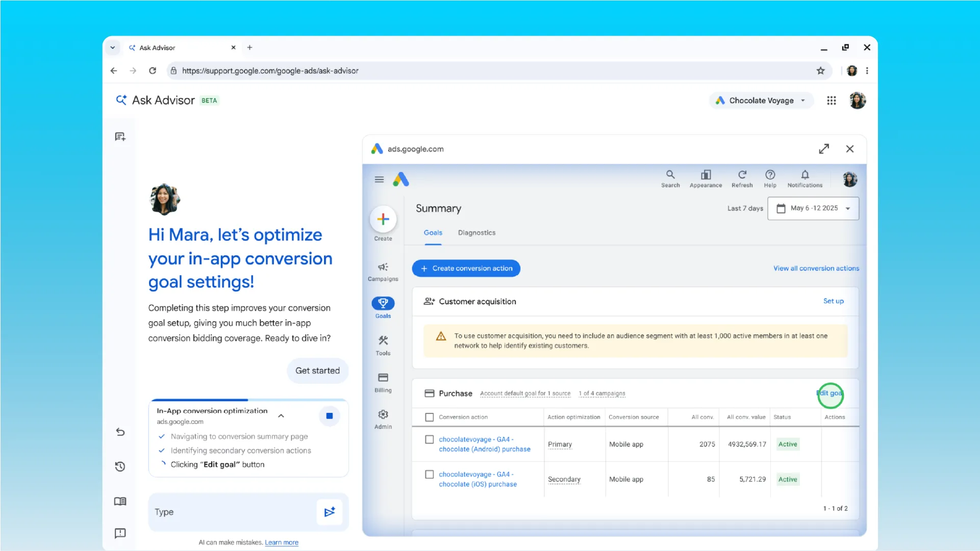The width and height of the screenshot is (980, 551).
Task: Open the Notifications bell
Action: coord(805,179)
